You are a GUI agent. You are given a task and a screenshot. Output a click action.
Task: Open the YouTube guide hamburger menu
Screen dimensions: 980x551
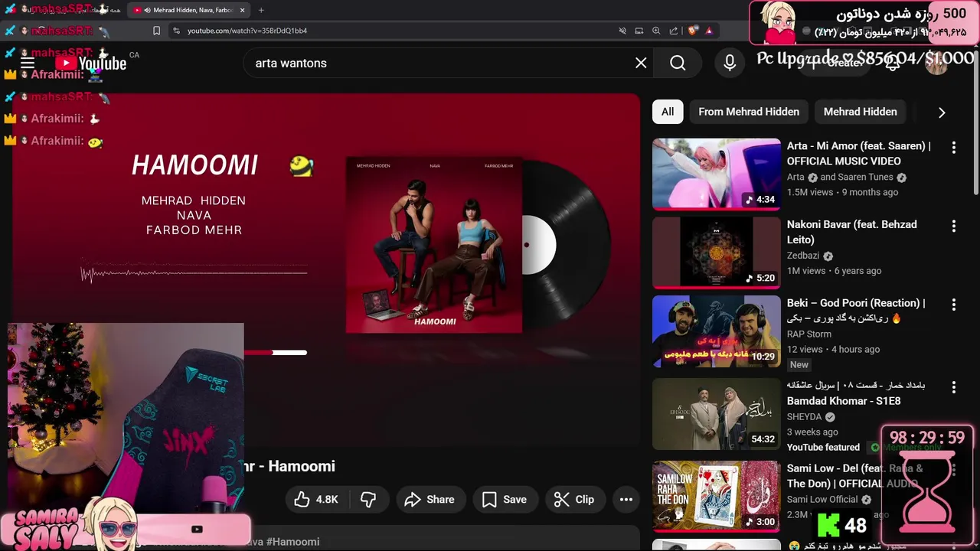pos(28,63)
